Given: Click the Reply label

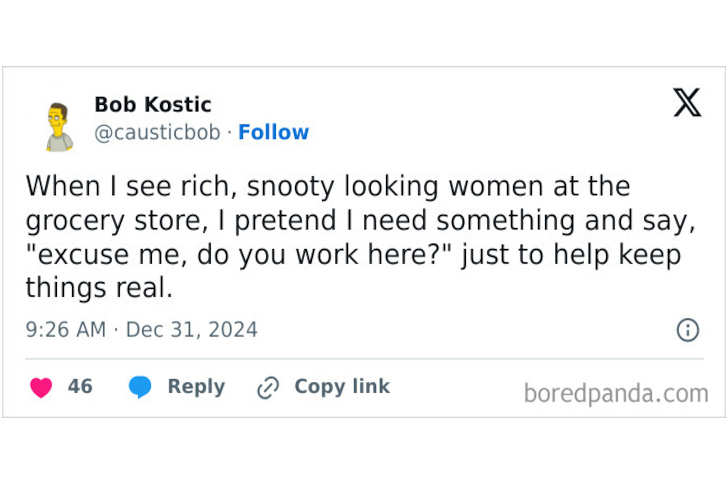Looking at the screenshot, I should 196,387.
